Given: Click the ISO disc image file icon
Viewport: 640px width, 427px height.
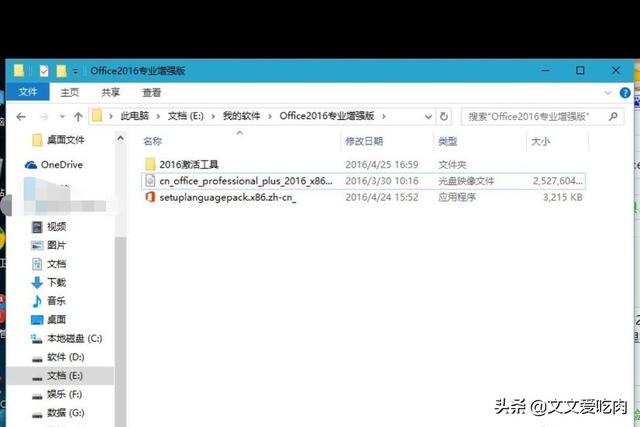Looking at the screenshot, I should [x=150, y=180].
